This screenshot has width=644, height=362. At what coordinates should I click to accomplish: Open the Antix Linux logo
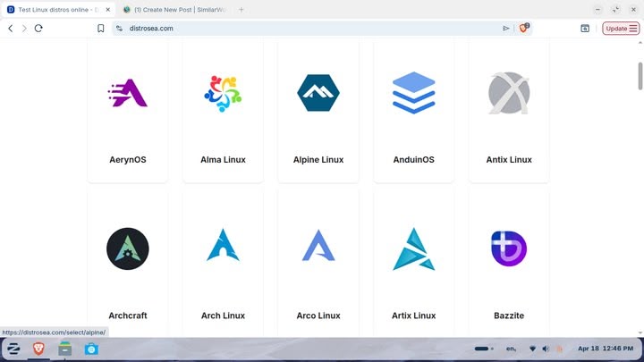pos(509,93)
